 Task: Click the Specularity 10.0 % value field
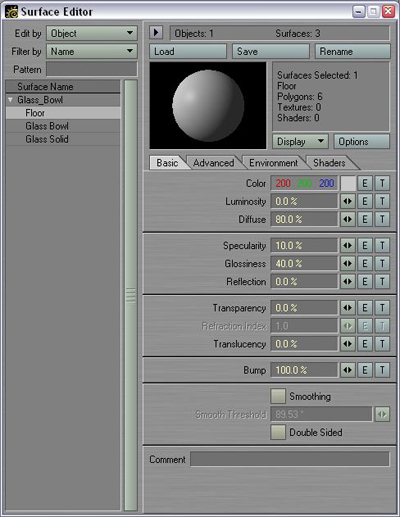pos(304,246)
